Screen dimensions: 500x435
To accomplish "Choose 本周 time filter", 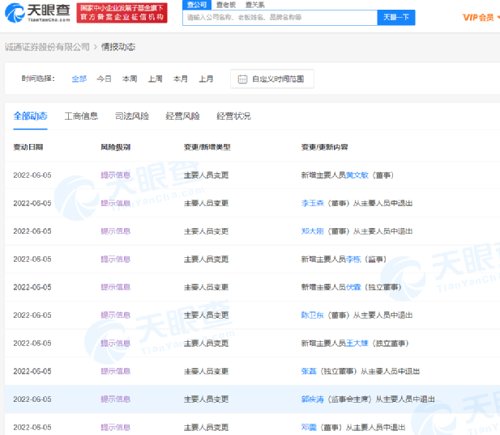I will coord(130,79).
